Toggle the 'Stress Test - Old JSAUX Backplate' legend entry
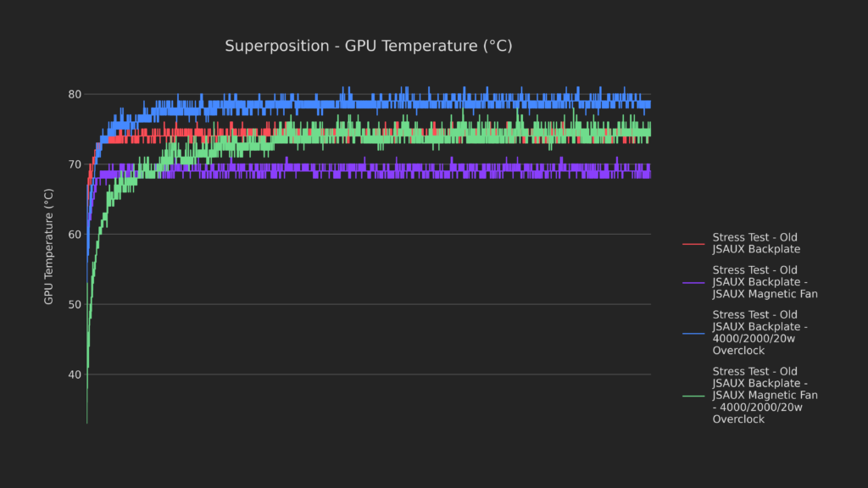This screenshot has width=868, height=488. pyautogui.click(x=754, y=243)
